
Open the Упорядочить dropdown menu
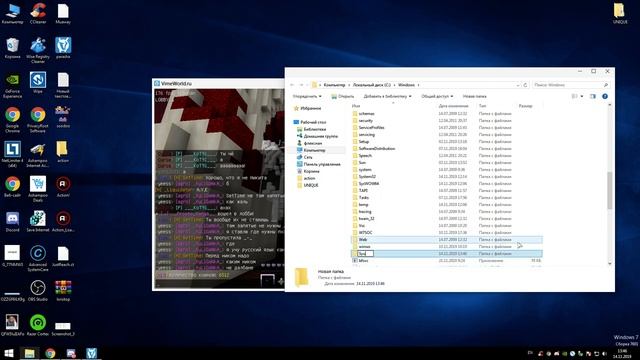coord(307,96)
